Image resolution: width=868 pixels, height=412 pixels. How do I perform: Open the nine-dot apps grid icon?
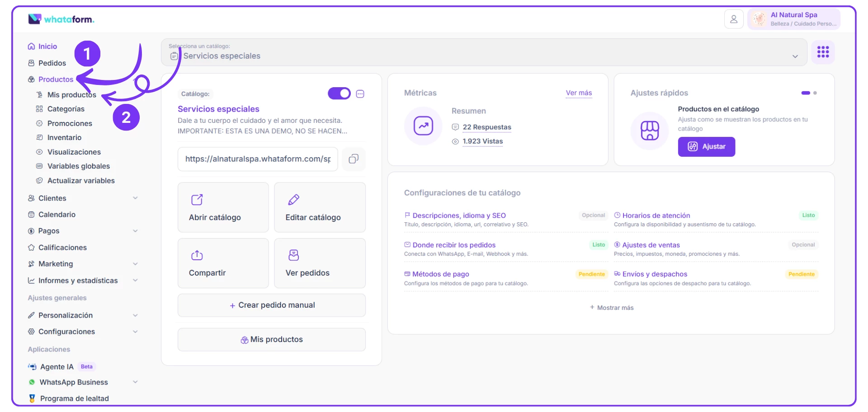[823, 52]
